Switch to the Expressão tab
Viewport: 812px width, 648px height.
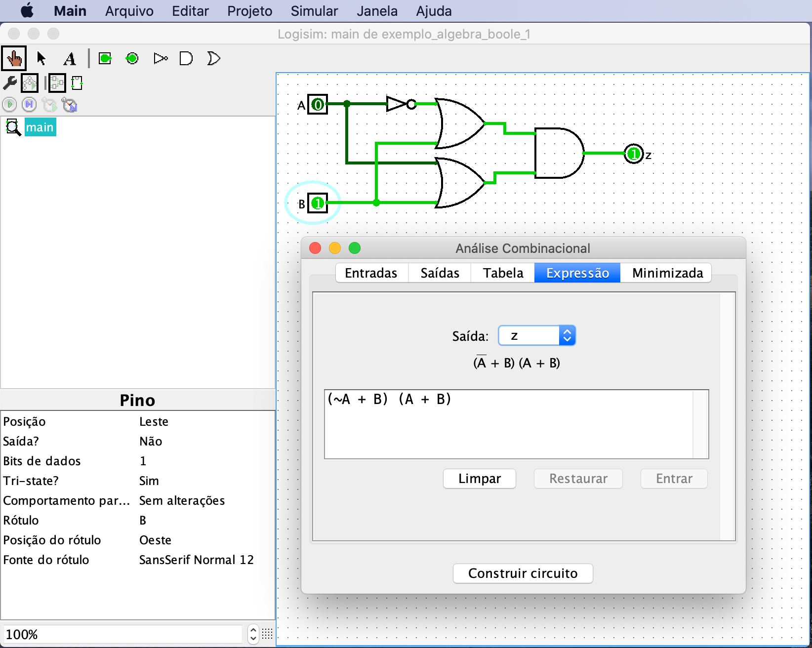tap(577, 273)
